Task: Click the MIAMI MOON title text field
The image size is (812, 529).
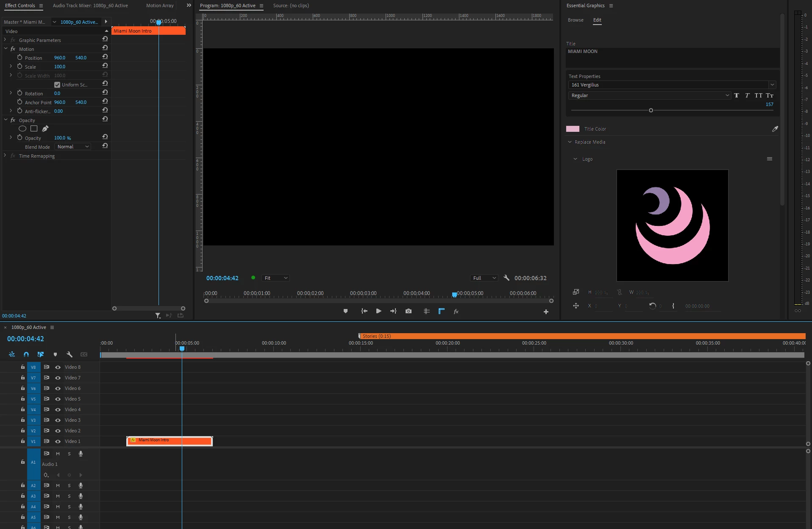Action: coord(672,57)
